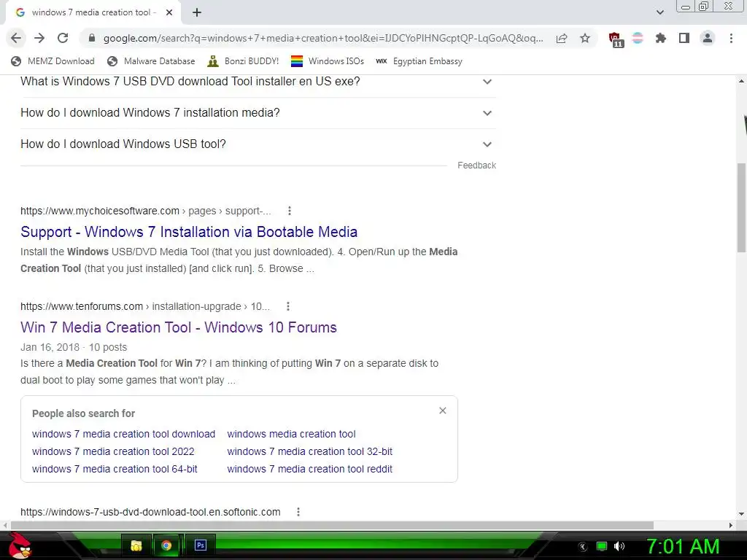
Task: Open the Extensions puzzle piece menu
Action: tap(661, 38)
